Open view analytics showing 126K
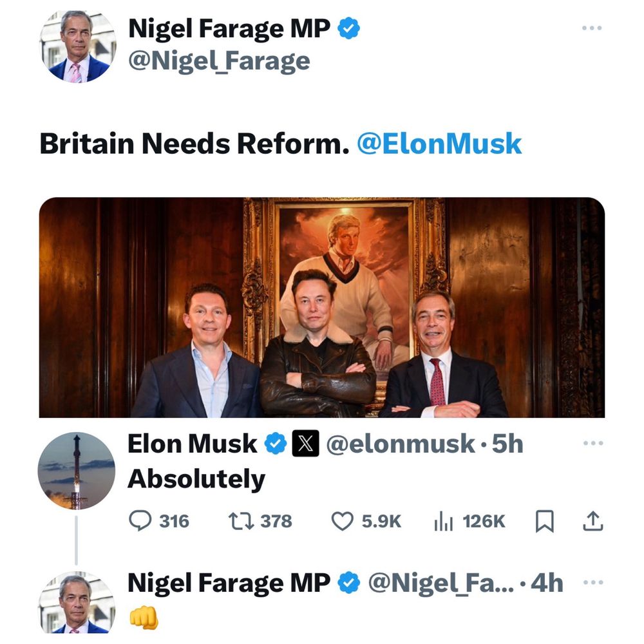The height and width of the screenshot is (644, 644). point(443,521)
